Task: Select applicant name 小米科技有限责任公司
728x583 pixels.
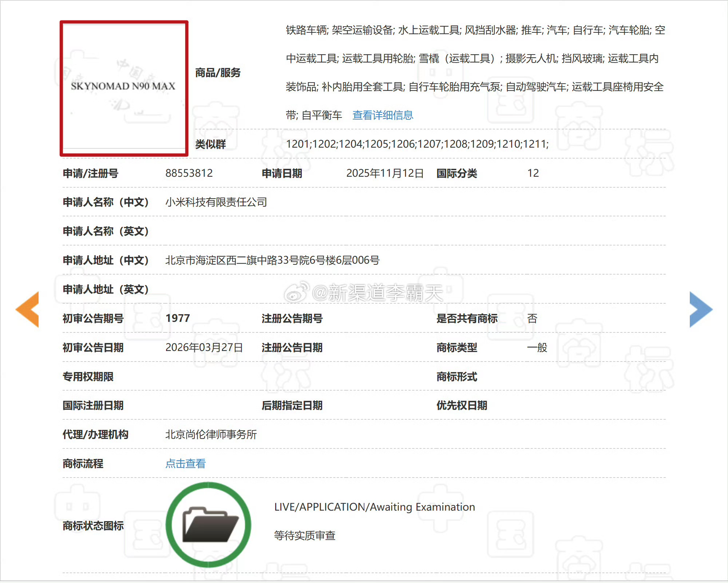Action: (216, 202)
